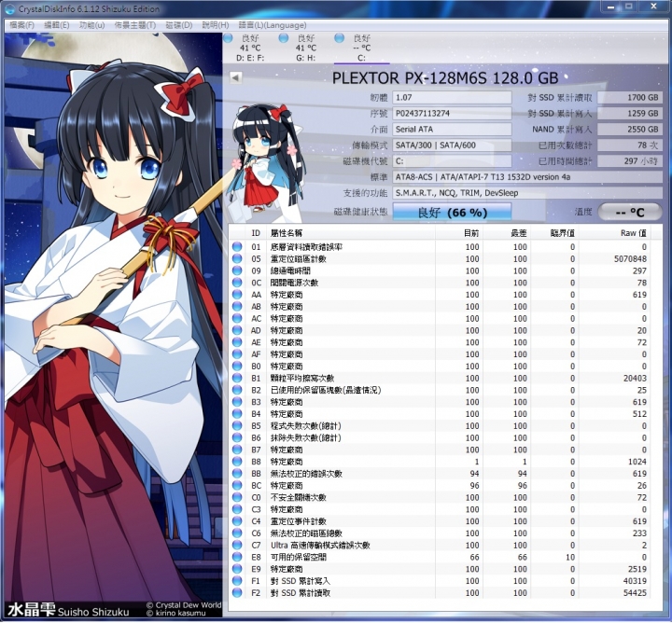Click the interface field Serial ATA
Screen dimensions: 672x623
tap(452, 130)
